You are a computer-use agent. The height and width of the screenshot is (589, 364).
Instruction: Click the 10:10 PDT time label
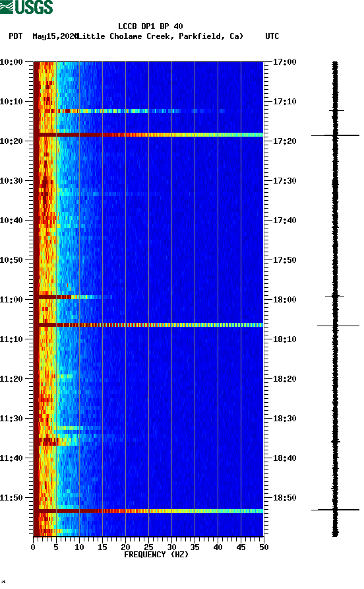(x=11, y=102)
